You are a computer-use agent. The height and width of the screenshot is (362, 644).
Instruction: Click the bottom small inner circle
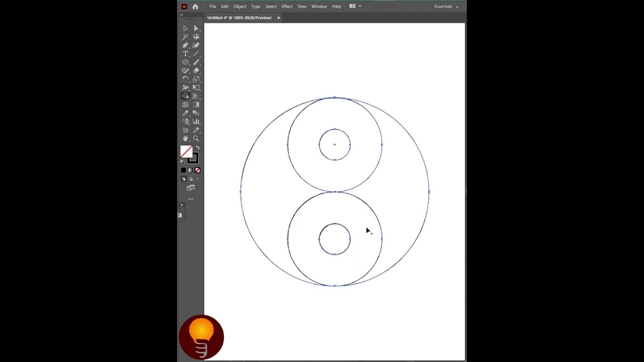point(335,239)
